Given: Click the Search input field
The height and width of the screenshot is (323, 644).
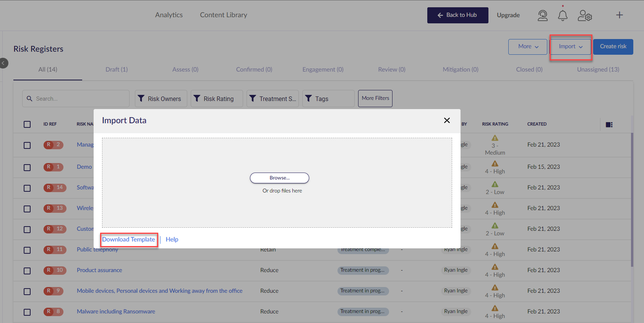Looking at the screenshot, I should tap(80, 99).
